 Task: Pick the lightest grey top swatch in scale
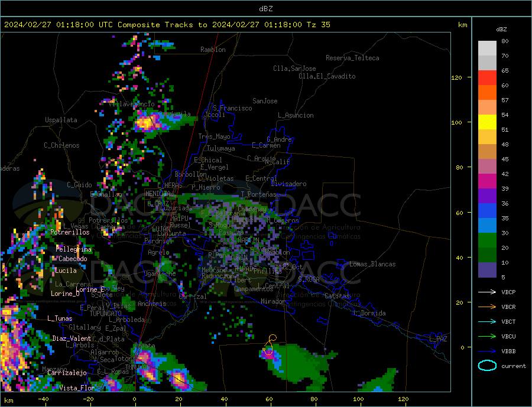coord(487,48)
